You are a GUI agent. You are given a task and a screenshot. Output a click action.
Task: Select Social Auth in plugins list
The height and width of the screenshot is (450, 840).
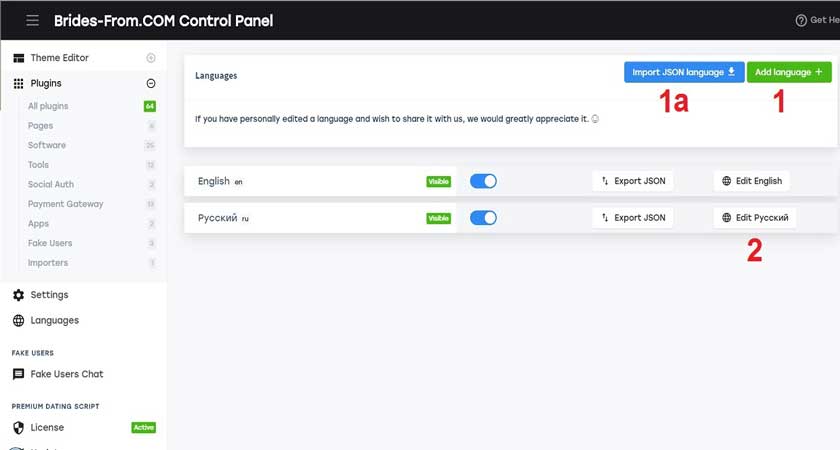pos(51,184)
